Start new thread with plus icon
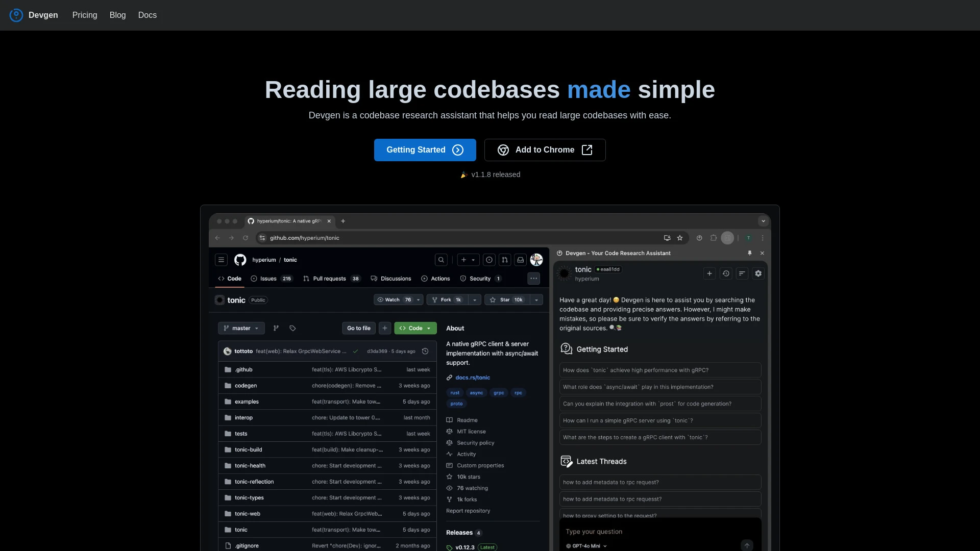This screenshot has width=980, height=551. pyautogui.click(x=709, y=273)
